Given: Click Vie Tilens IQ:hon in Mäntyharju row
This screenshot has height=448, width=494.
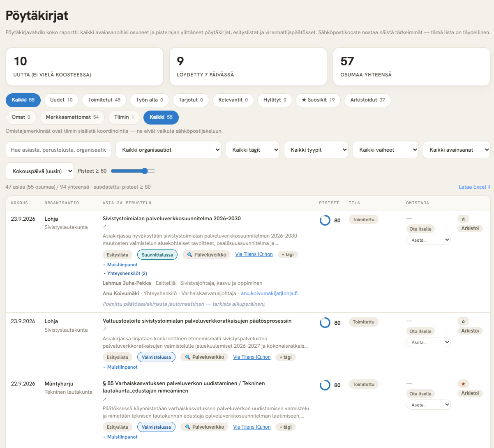Looking at the screenshot, I should (x=252, y=427).
